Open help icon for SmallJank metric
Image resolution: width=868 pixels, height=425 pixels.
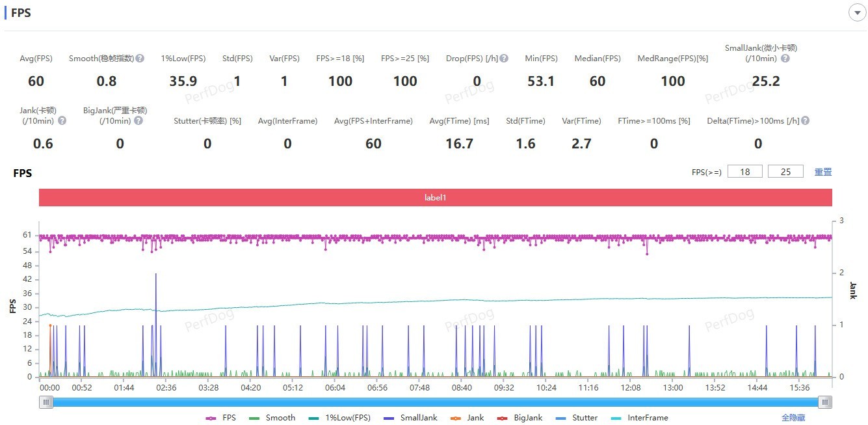click(785, 59)
